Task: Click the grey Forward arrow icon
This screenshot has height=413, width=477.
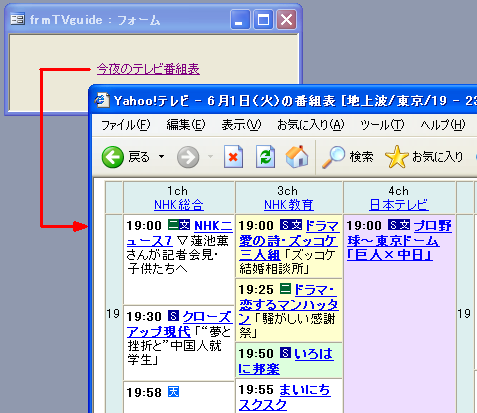Action: click(x=188, y=157)
